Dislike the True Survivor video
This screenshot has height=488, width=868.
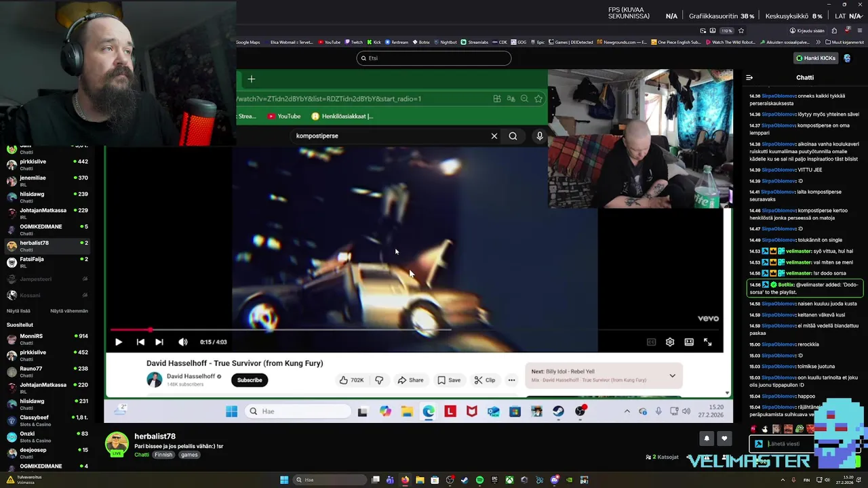coord(379,380)
